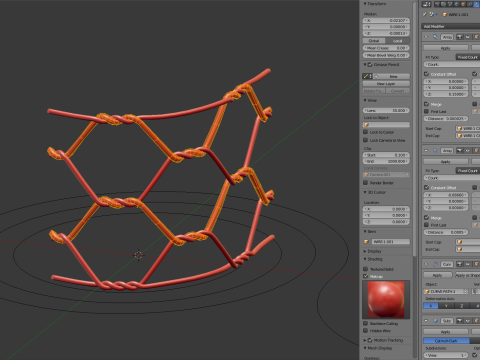Apply the Curve modifier
This screenshot has width=480, height=360.
tap(438, 275)
